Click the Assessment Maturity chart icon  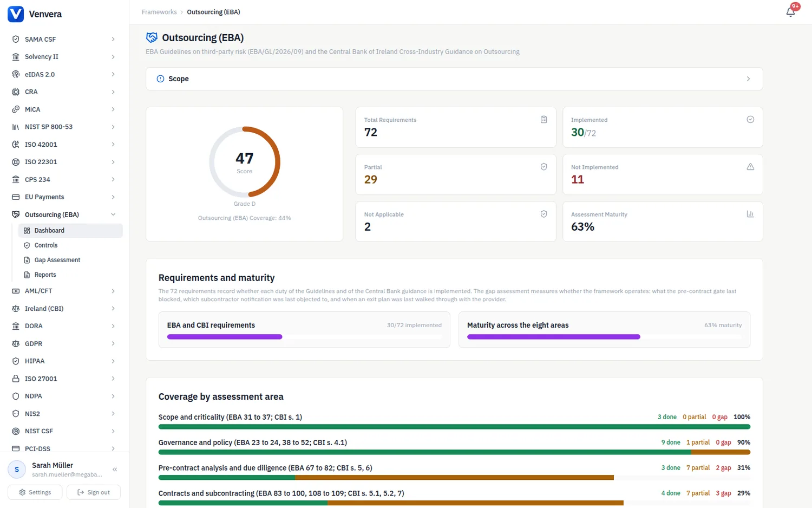coord(750,214)
